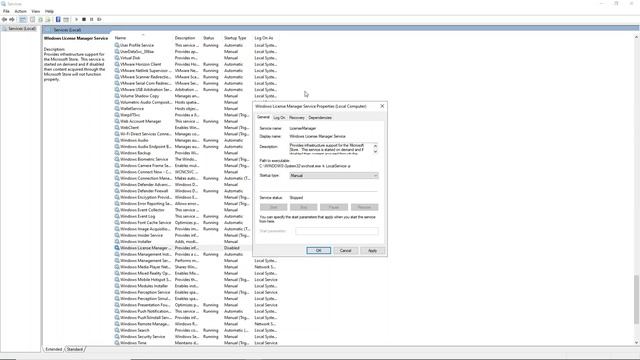
Task: Click the Refresh toolbar icon
Action: pos(40,19)
